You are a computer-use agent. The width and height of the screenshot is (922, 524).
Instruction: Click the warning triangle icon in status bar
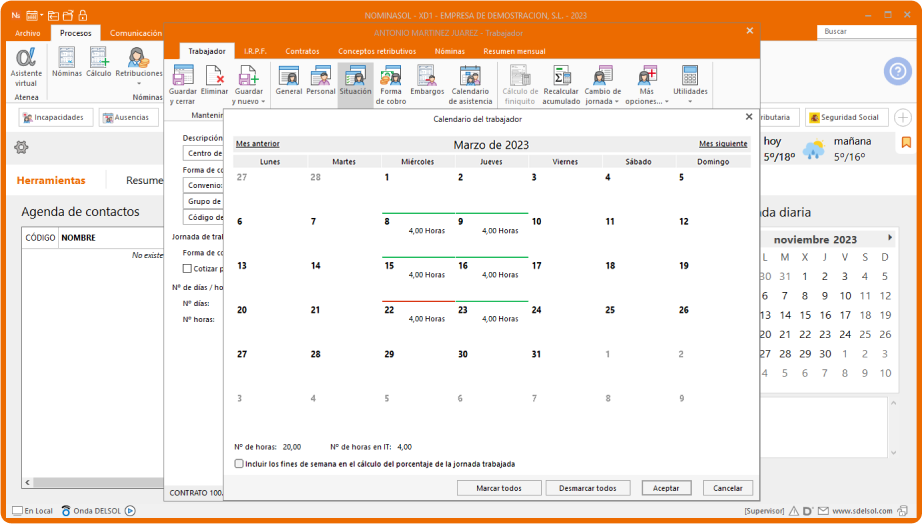tap(794, 510)
